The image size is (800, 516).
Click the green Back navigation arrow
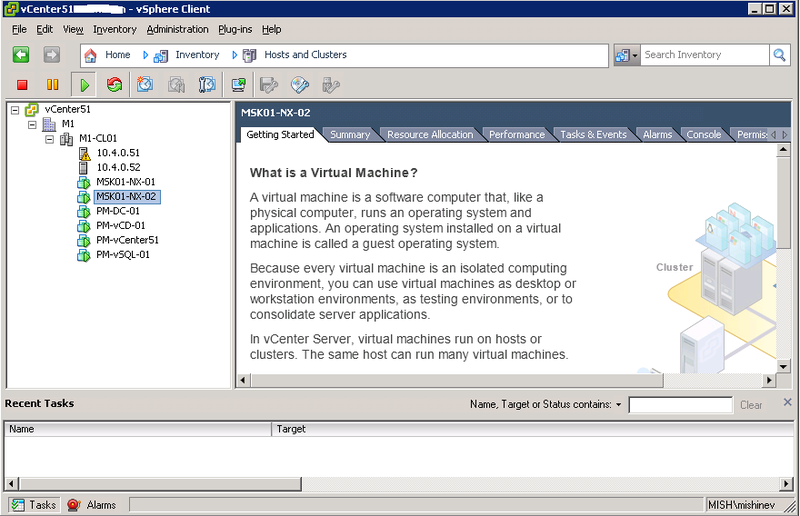[x=21, y=55]
